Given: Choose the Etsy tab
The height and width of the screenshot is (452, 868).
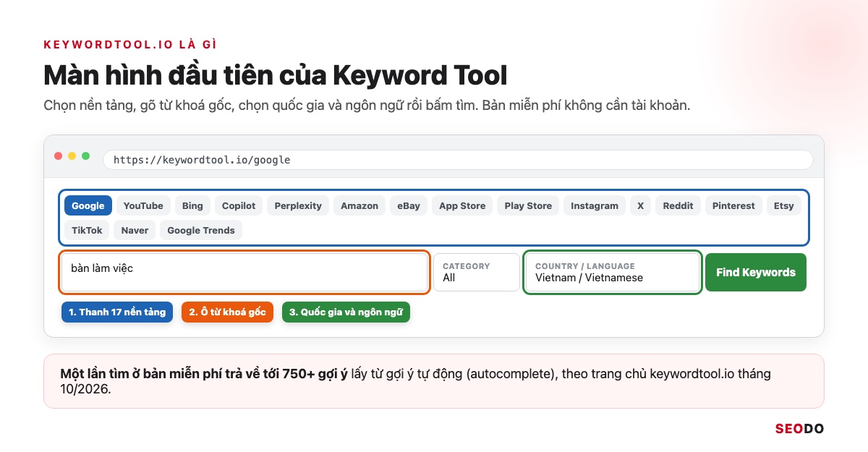Looking at the screenshot, I should click(783, 205).
